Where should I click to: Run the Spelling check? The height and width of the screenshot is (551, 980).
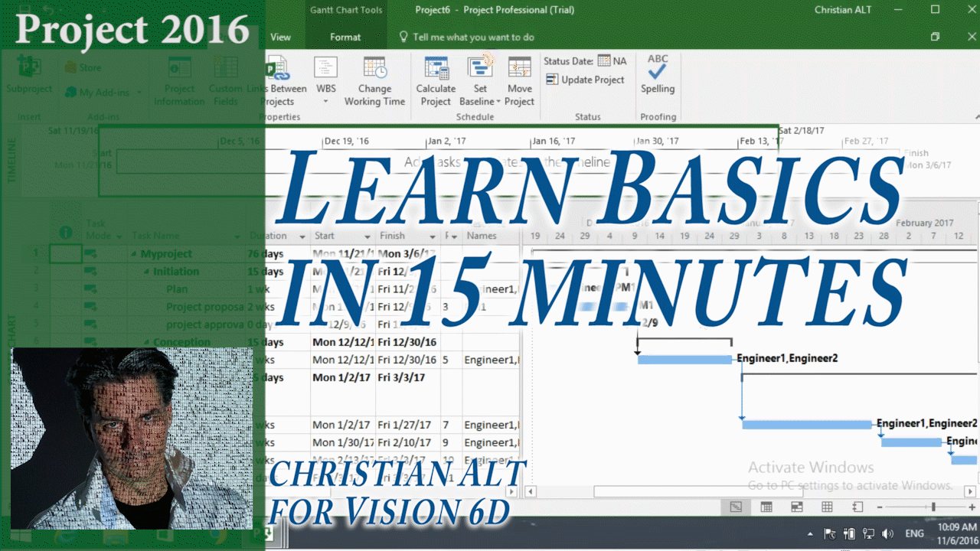tap(658, 73)
